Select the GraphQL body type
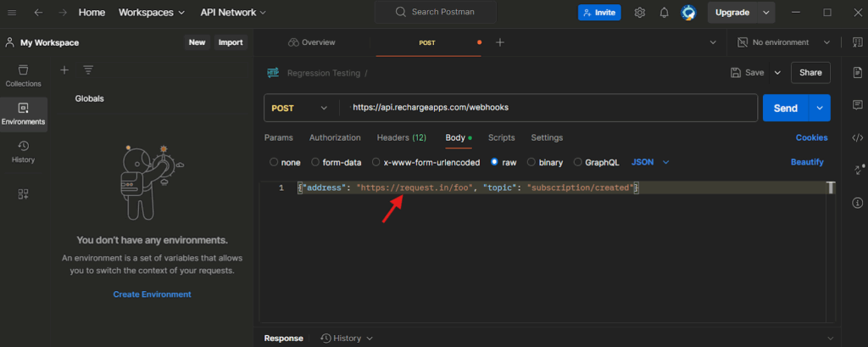Image resolution: width=868 pixels, height=347 pixels. pos(577,162)
